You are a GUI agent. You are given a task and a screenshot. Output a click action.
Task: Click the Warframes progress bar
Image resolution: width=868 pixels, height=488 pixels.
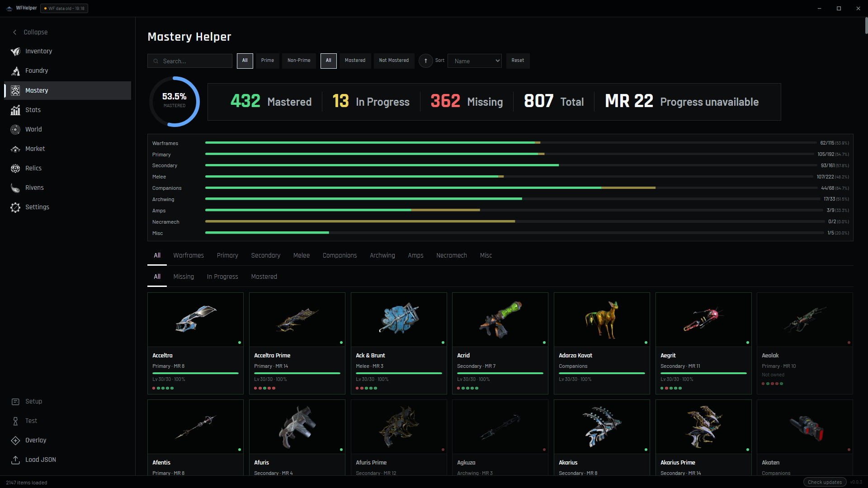[x=511, y=143]
